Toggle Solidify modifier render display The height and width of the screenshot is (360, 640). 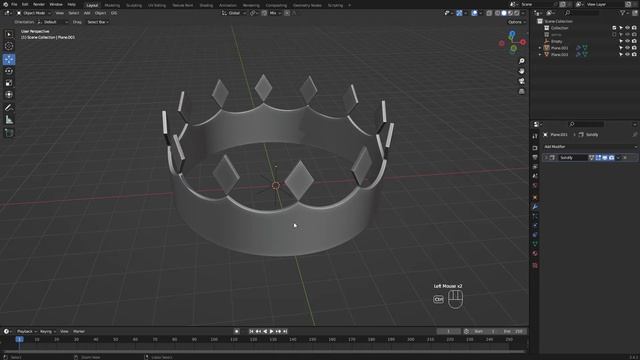coord(611,158)
